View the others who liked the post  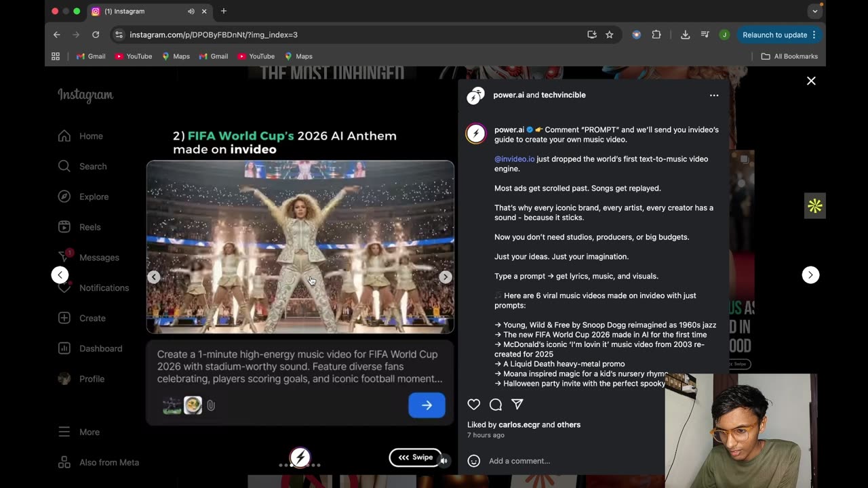click(569, 424)
